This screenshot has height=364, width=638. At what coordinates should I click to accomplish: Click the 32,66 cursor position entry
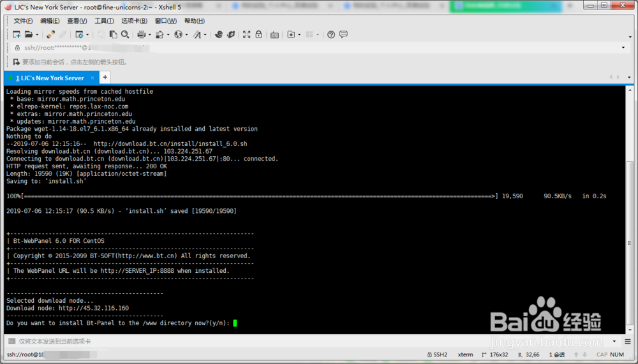pyautogui.click(x=528, y=354)
